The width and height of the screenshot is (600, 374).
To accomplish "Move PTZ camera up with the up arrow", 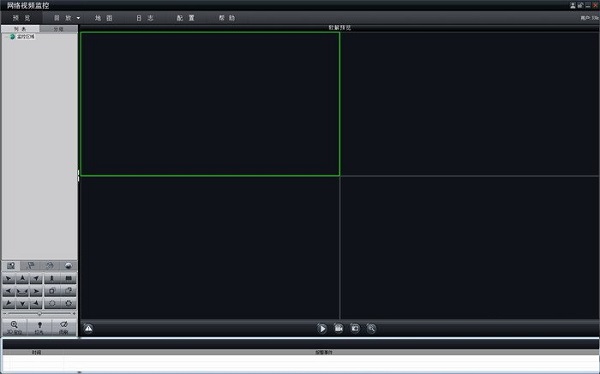I will 23,278.
